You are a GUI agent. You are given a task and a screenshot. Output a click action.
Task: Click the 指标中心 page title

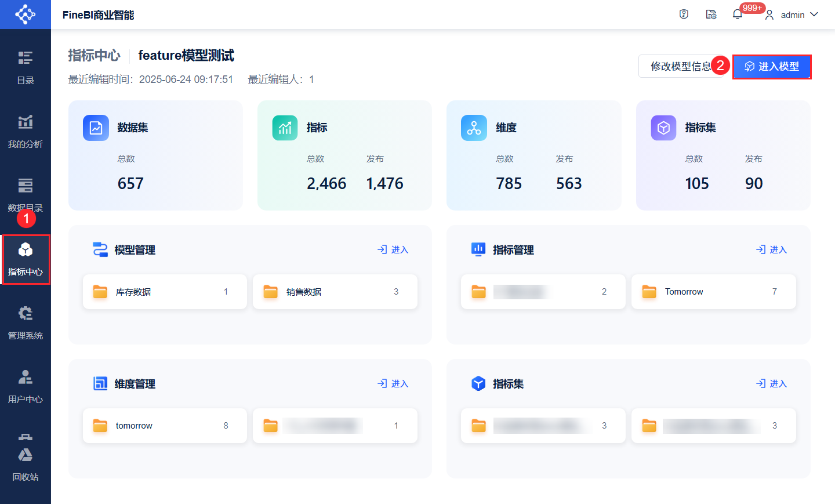[x=94, y=55]
